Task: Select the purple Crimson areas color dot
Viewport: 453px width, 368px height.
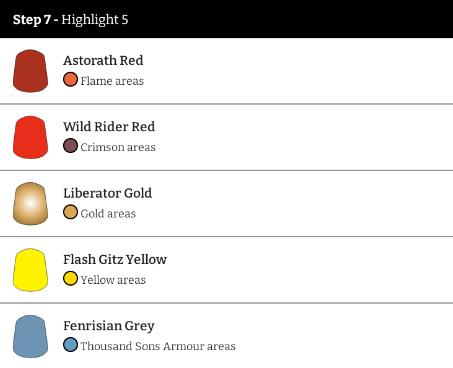Action: coord(70,146)
